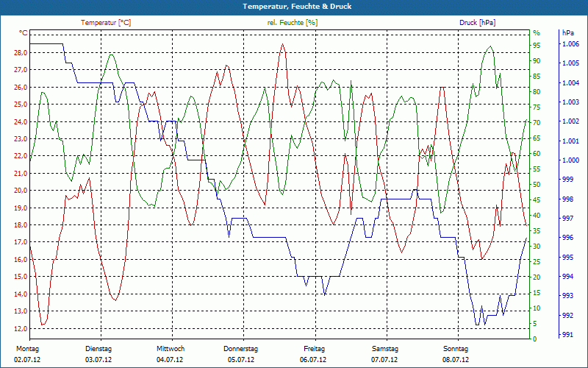Click the '12,0' temperature axis value
588x368 pixels.
[x=21, y=328]
